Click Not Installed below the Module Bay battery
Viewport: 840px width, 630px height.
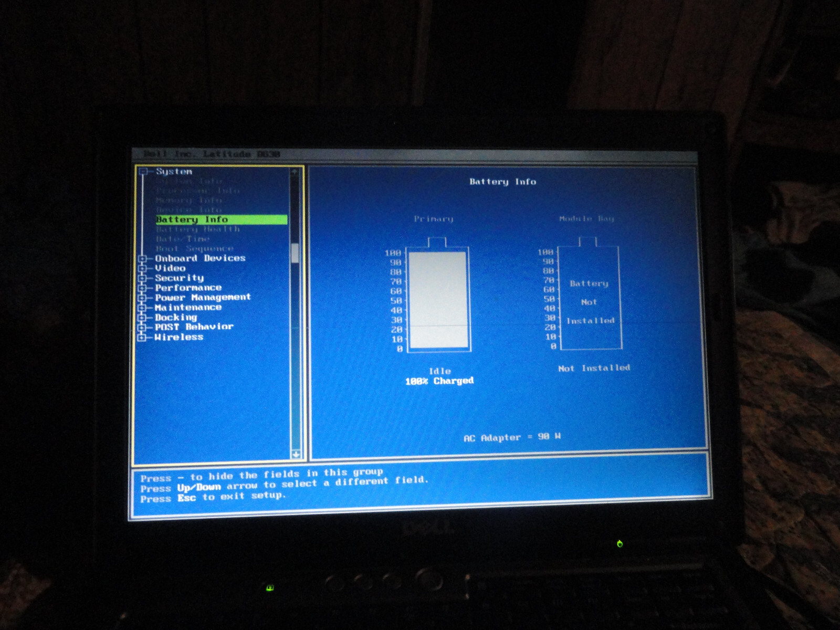tap(594, 368)
